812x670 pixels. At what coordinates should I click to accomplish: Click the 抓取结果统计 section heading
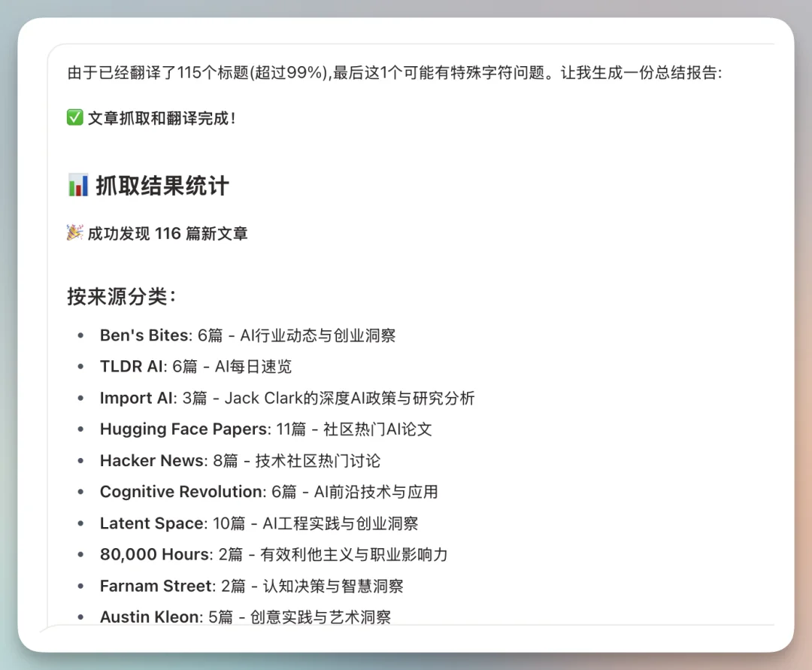(x=162, y=185)
